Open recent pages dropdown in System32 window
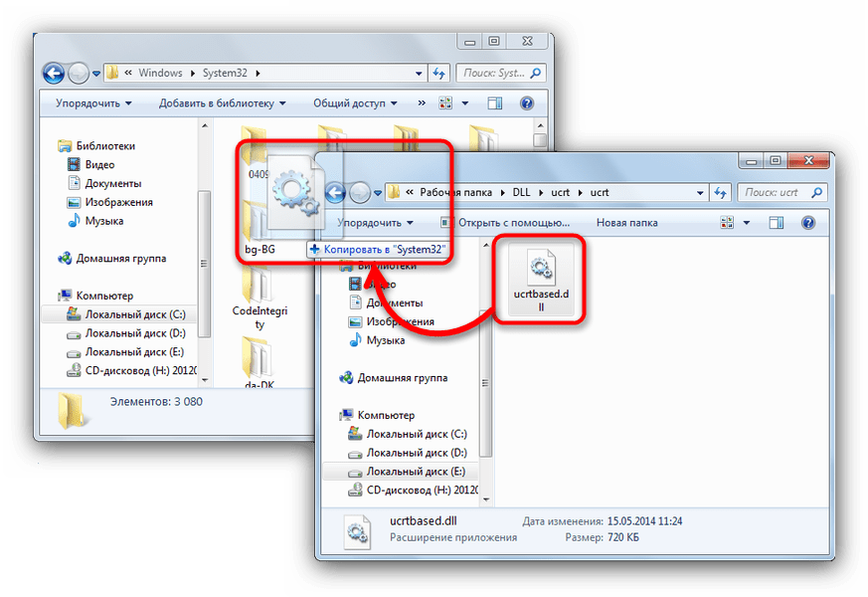The image size is (868, 597). (x=96, y=74)
